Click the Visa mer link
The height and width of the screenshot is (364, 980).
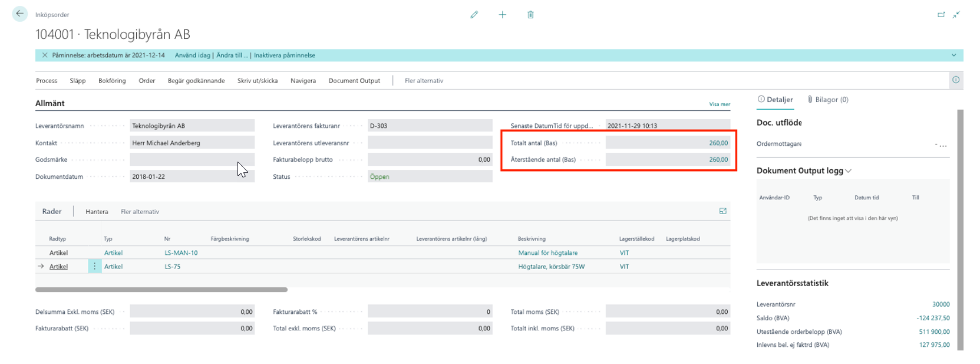click(719, 104)
